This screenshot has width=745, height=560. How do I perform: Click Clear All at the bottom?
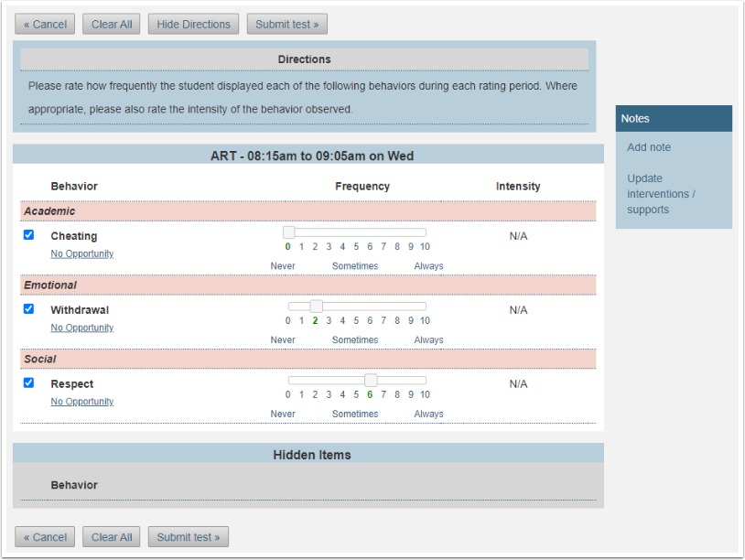click(x=111, y=537)
